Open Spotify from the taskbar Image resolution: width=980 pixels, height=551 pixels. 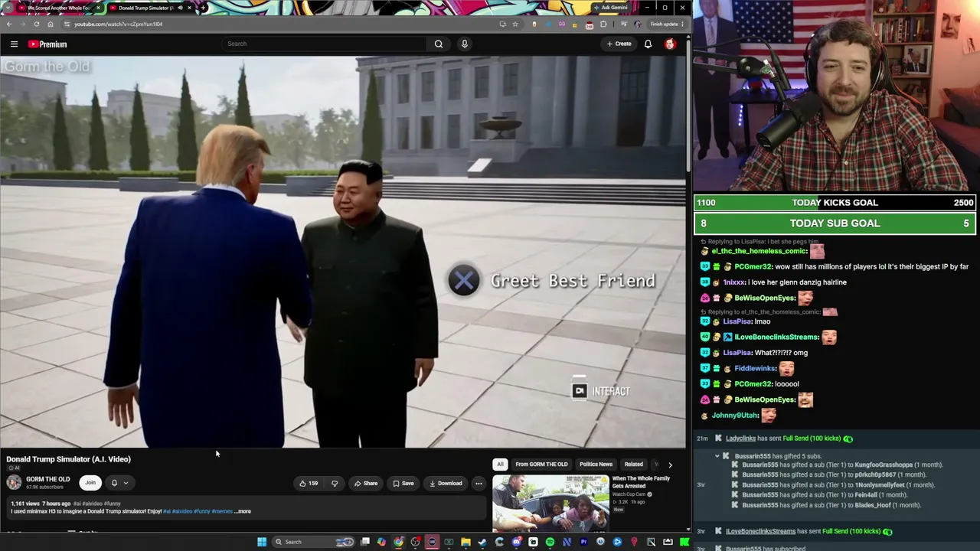[550, 542]
